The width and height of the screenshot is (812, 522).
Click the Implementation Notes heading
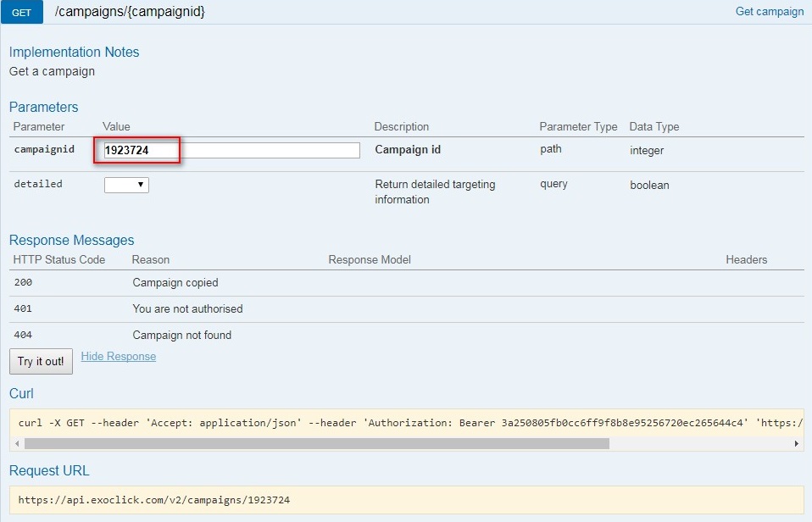click(x=74, y=52)
